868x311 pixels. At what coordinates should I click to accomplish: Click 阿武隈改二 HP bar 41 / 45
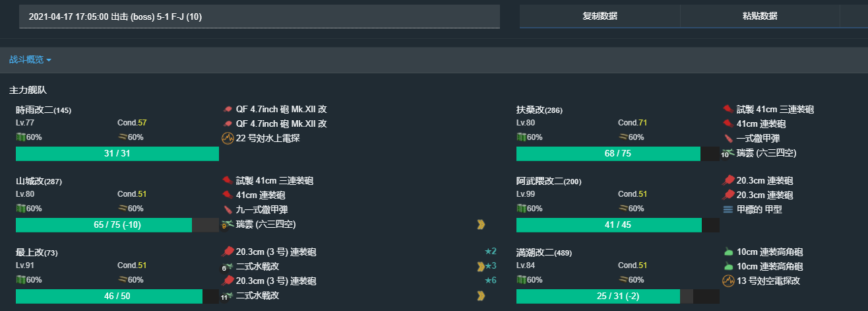point(618,225)
